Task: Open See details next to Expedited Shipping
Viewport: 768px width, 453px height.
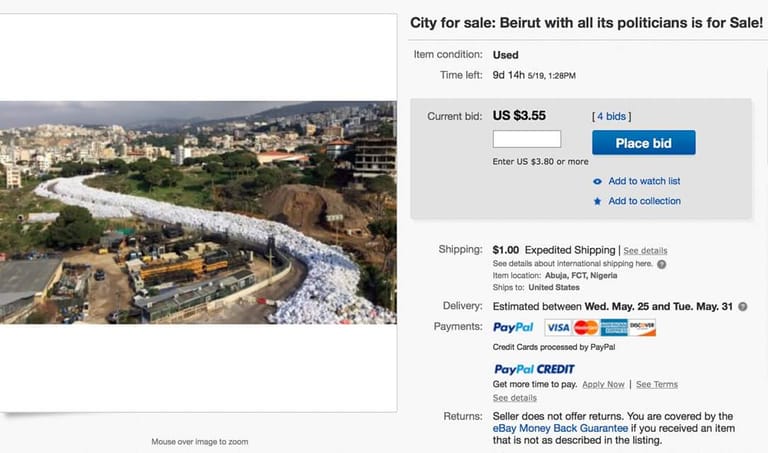Action: pos(646,250)
